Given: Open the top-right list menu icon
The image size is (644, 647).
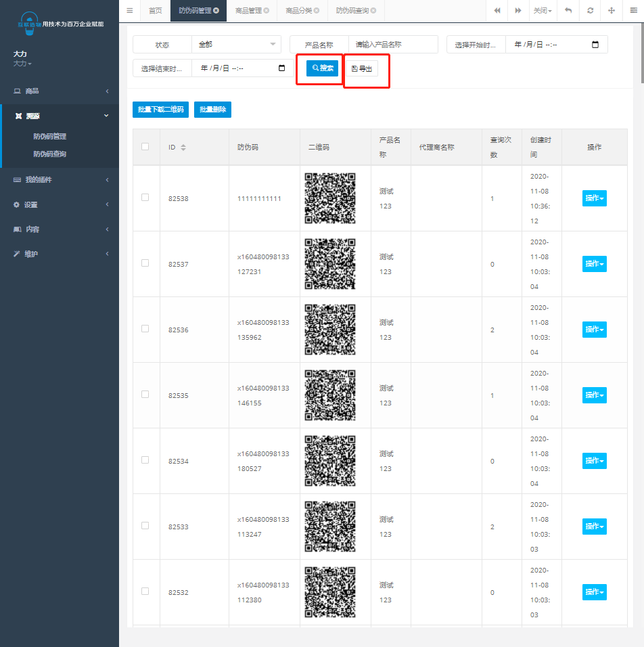Looking at the screenshot, I should [634, 11].
